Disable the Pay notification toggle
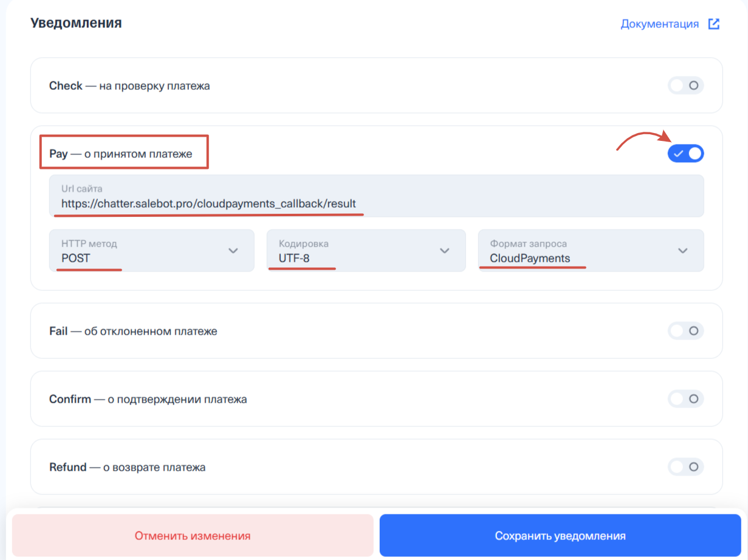 pos(686,154)
